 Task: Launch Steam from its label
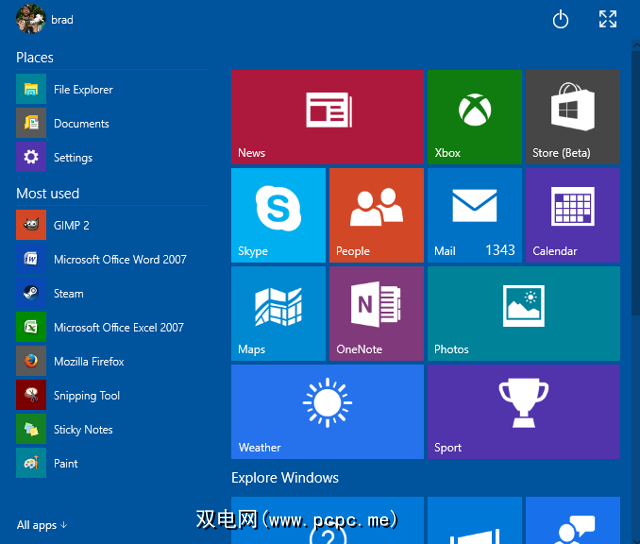pos(69,294)
